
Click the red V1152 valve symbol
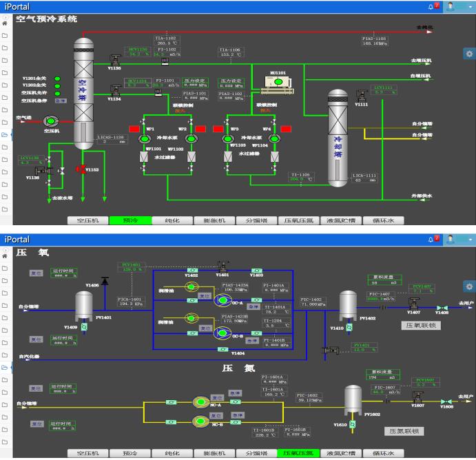point(81,169)
